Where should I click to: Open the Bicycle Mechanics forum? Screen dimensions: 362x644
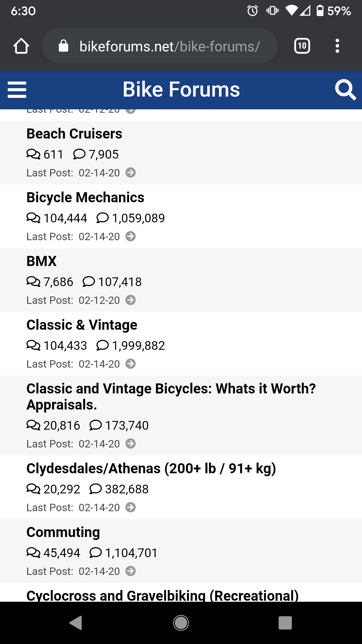click(85, 198)
